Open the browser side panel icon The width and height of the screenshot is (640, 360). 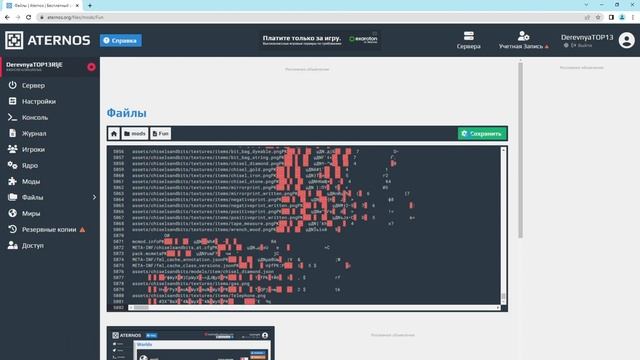coord(611,17)
